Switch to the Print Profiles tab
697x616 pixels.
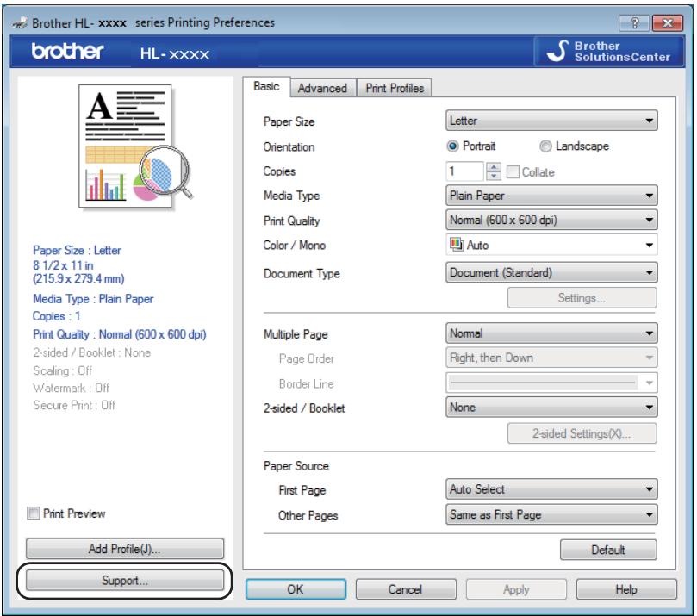click(x=395, y=88)
